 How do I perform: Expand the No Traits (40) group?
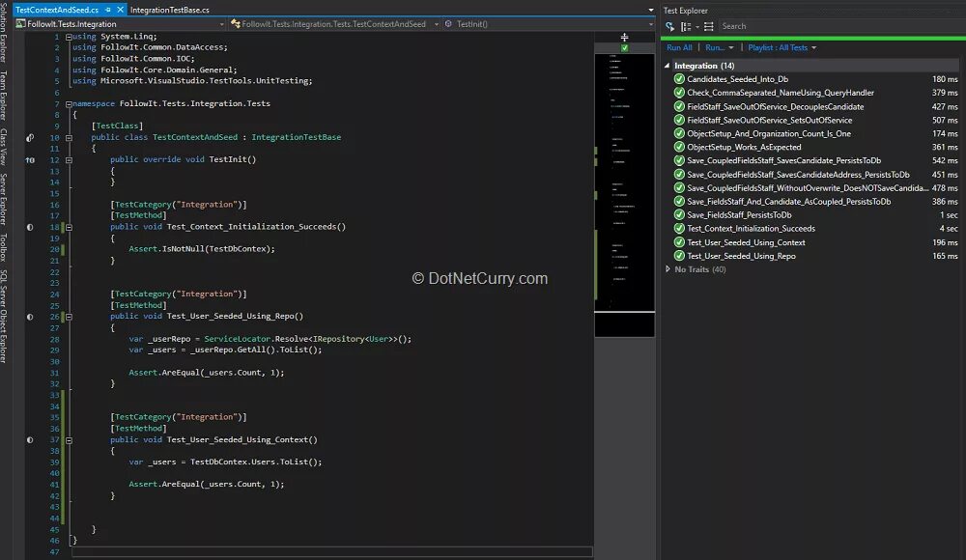[668, 269]
